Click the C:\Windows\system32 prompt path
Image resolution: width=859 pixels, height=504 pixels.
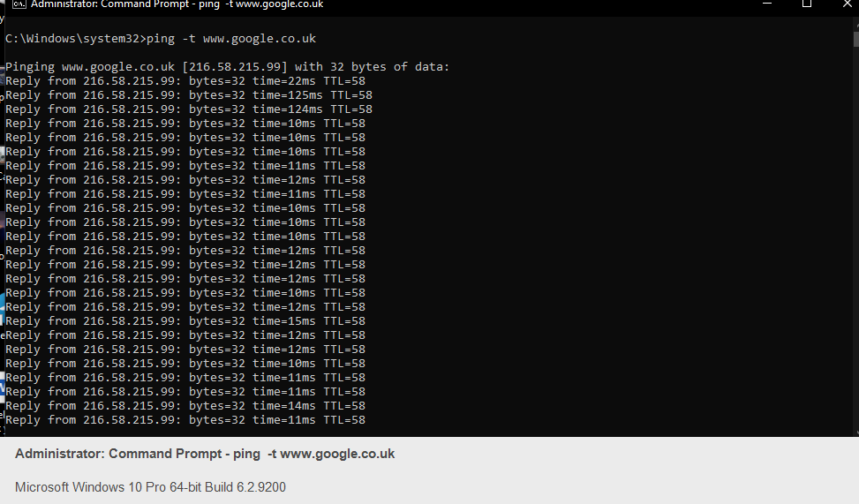coord(72,39)
